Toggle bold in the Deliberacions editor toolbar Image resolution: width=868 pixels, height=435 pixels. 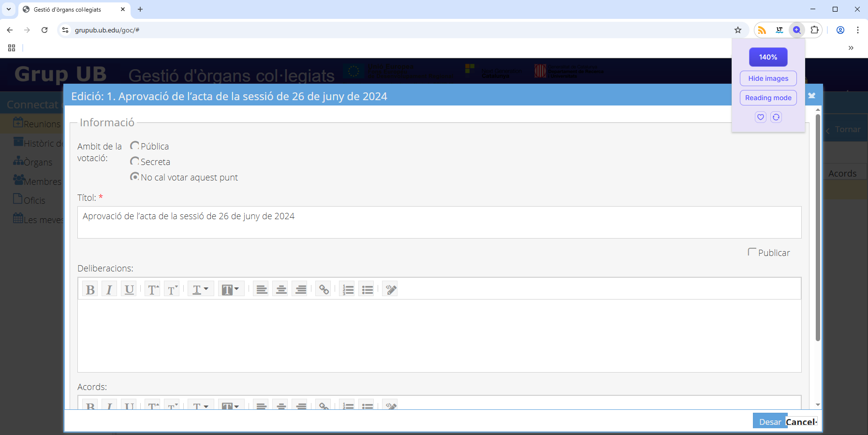pos(90,289)
